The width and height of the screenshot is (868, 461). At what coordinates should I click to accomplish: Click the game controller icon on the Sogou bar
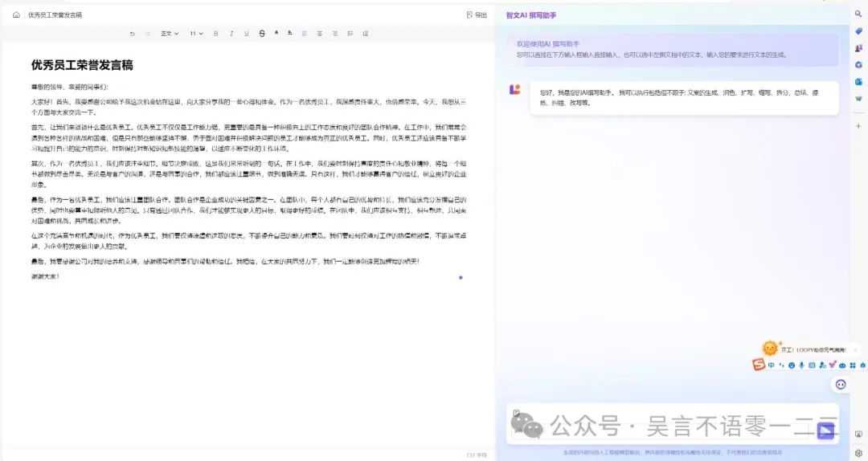[x=842, y=365]
